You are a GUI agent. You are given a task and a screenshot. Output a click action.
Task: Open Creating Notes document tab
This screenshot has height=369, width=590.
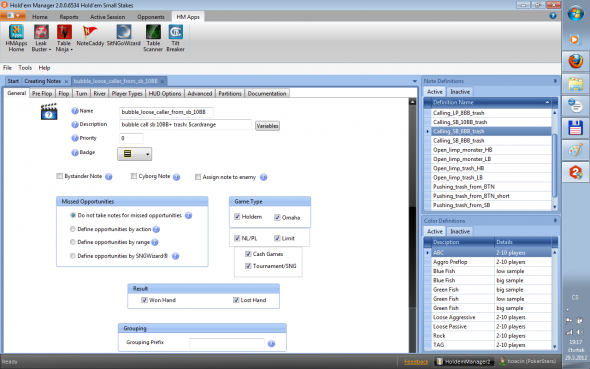coord(43,81)
